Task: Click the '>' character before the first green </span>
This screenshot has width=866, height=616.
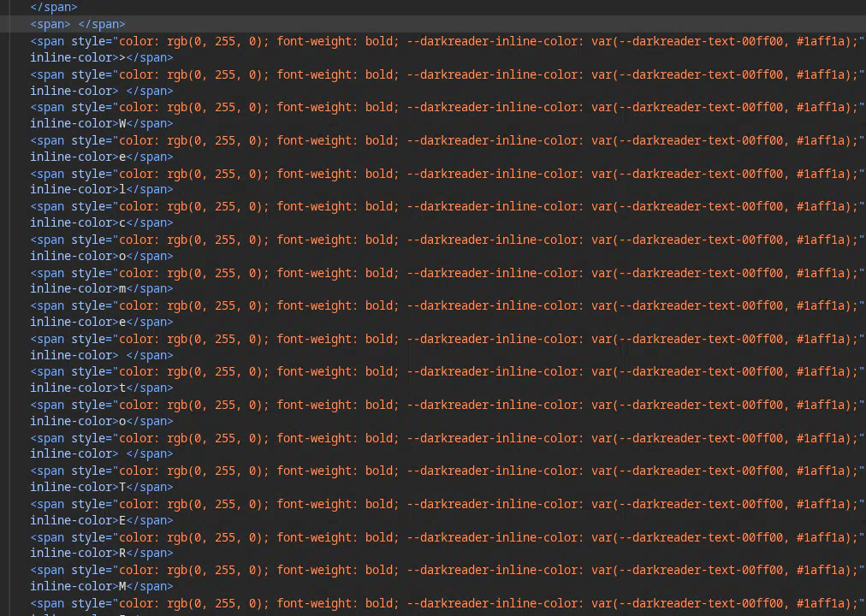Action: (x=122, y=57)
